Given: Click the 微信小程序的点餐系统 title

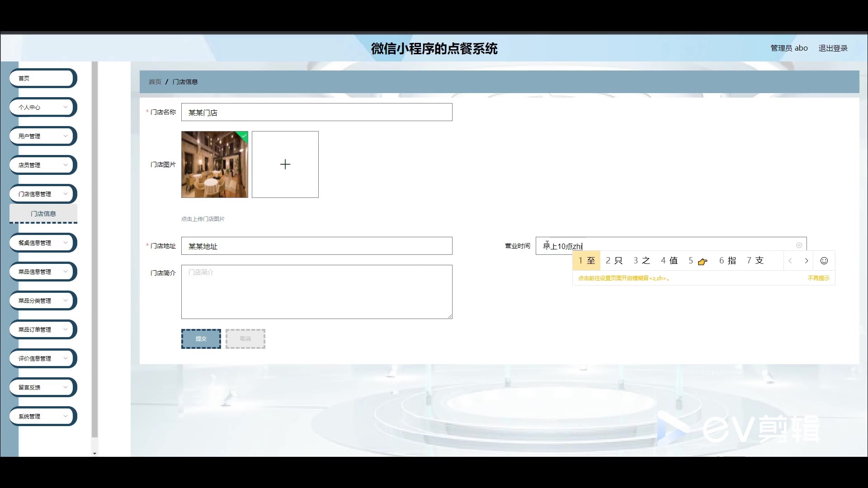Looking at the screenshot, I should (434, 48).
